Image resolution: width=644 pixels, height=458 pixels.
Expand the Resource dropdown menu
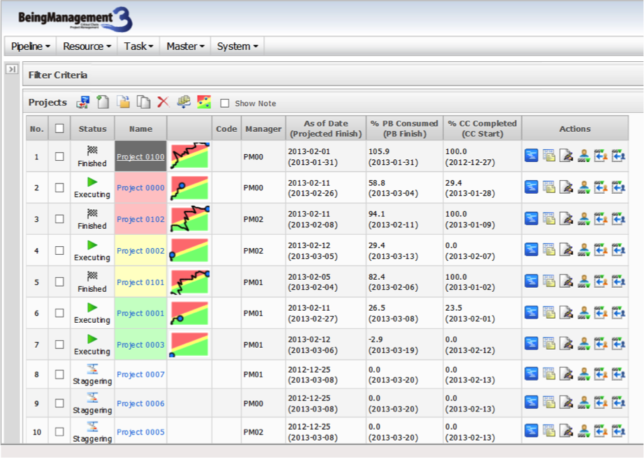(86, 46)
